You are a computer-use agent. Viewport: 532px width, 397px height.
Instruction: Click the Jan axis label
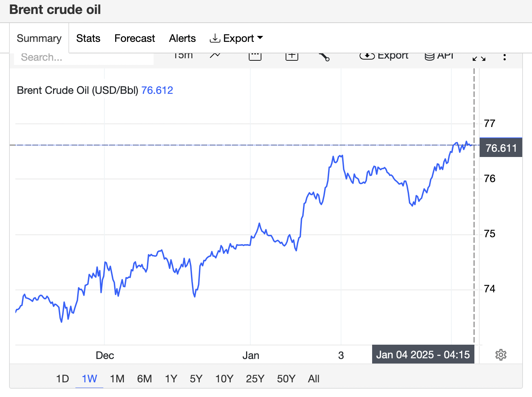pos(251,355)
